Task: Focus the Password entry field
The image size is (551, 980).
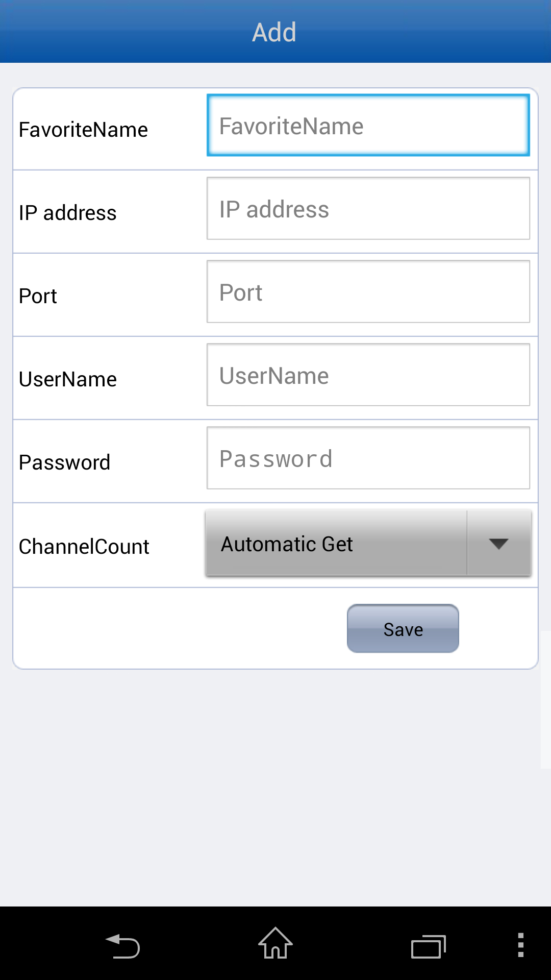Action: point(368,458)
